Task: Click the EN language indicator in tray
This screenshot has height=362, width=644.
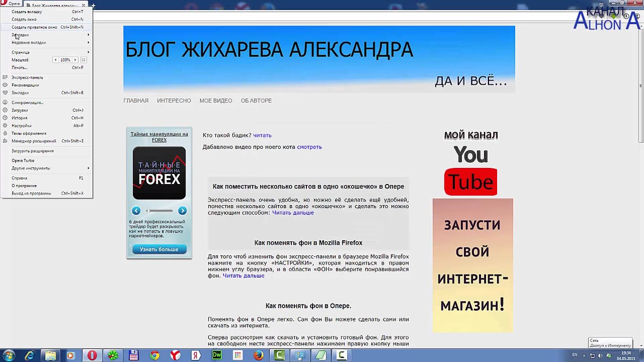Action: (575, 355)
